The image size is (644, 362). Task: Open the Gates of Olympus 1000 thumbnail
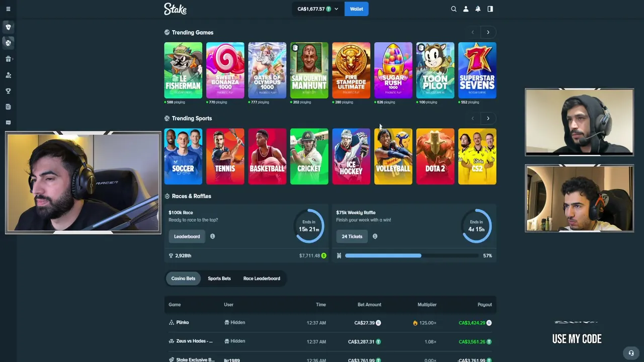tap(267, 70)
